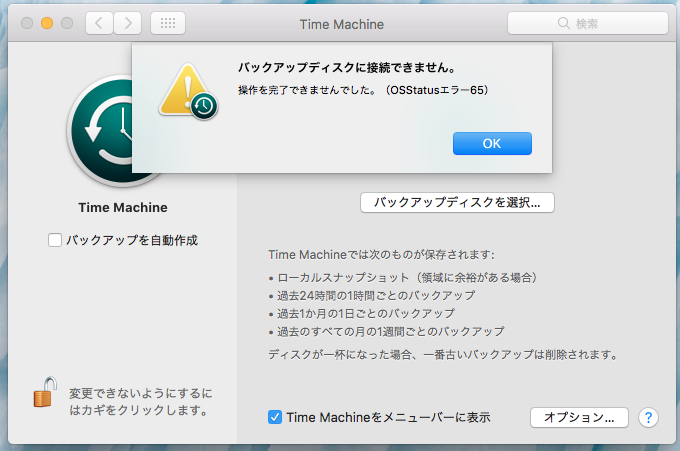
Task: Click the OSStatusエラー65 error message text
Action: (x=363, y=90)
